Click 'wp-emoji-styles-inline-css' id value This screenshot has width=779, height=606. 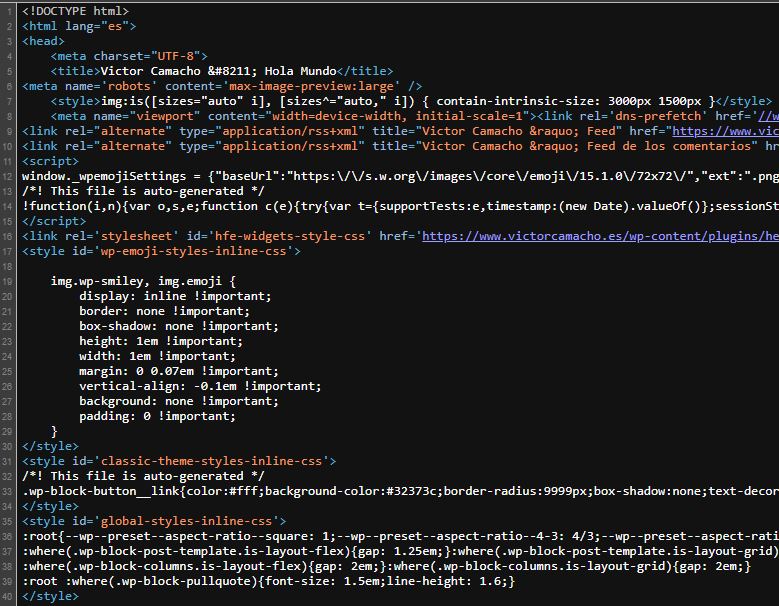pyautogui.click(x=193, y=251)
